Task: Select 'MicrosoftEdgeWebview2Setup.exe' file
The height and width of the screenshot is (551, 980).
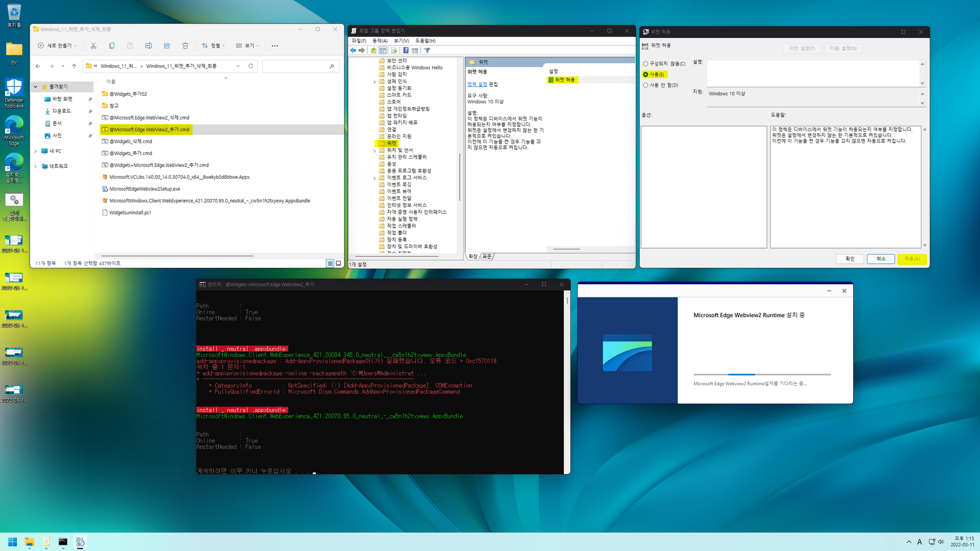Action: 141,189
